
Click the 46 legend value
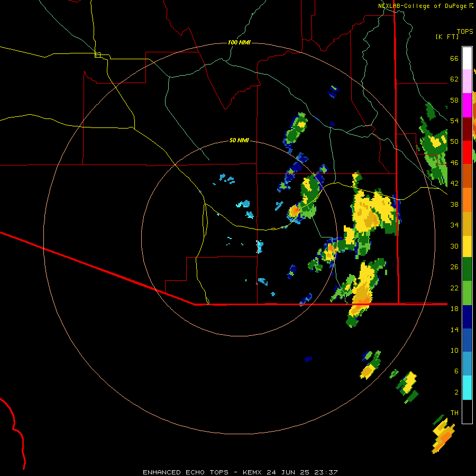click(x=454, y=163)
